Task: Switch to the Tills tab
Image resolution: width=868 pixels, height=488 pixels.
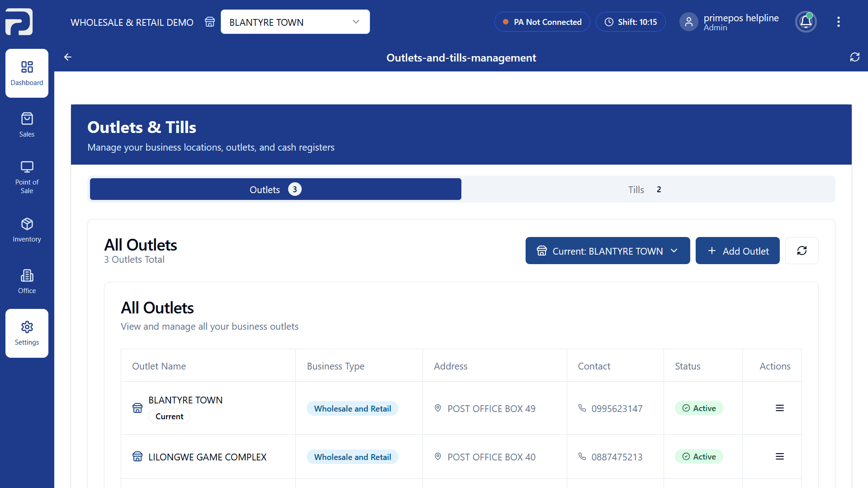Action: point(648,189)
